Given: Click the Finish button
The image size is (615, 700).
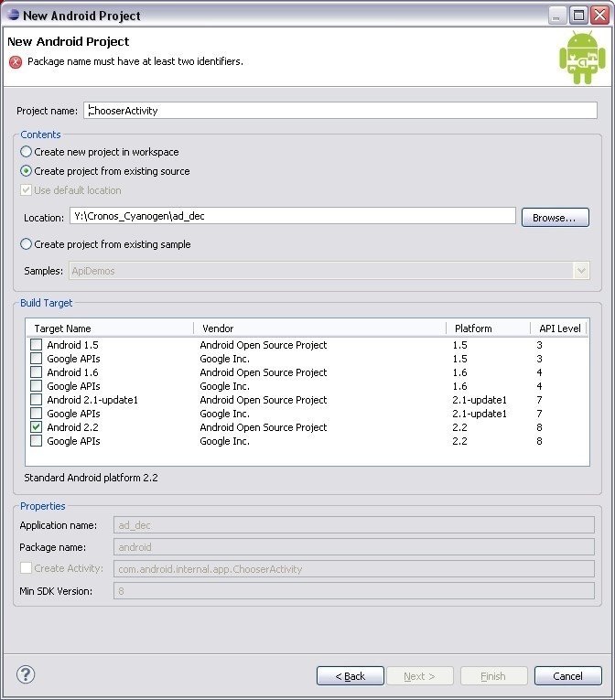Looking at the screenshot, I should (493, 676).
